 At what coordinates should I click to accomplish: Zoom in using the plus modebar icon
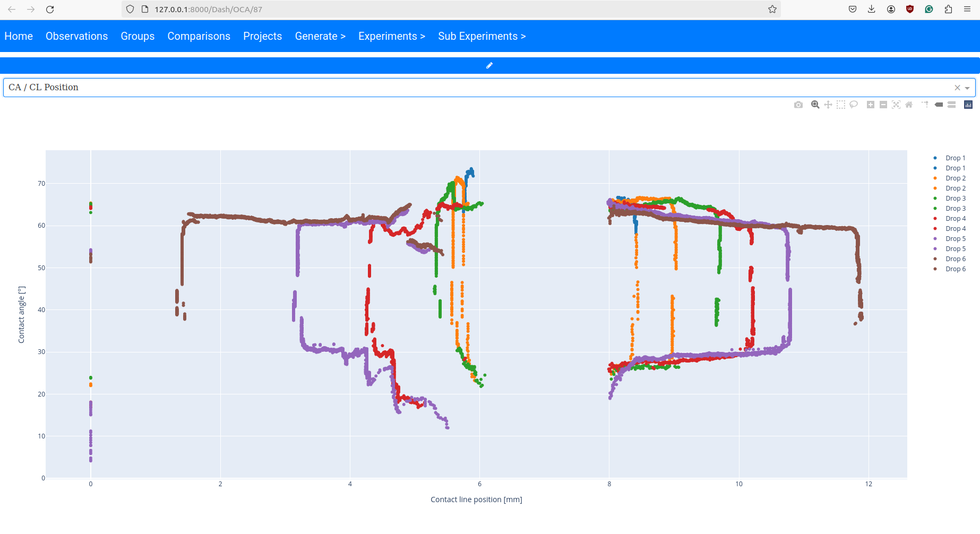pos(871,105)
